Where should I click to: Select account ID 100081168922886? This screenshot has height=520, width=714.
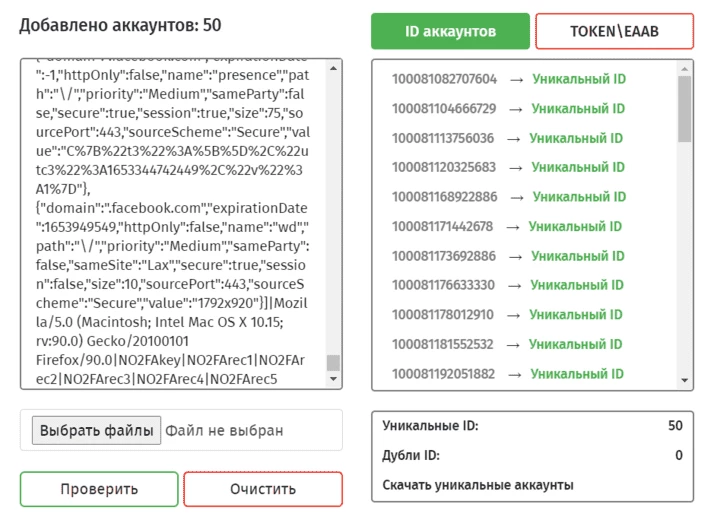444,197
